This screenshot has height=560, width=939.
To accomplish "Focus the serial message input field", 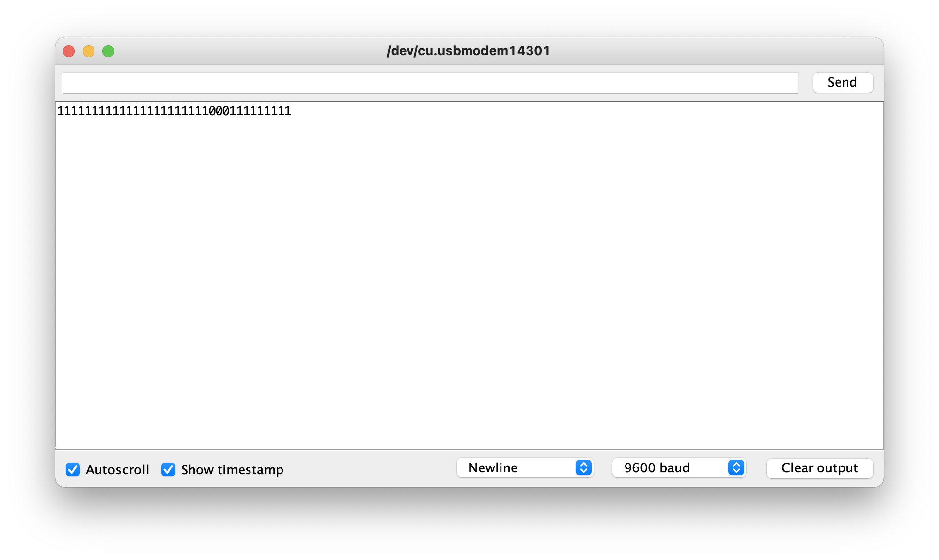I will tap(430, 83).
